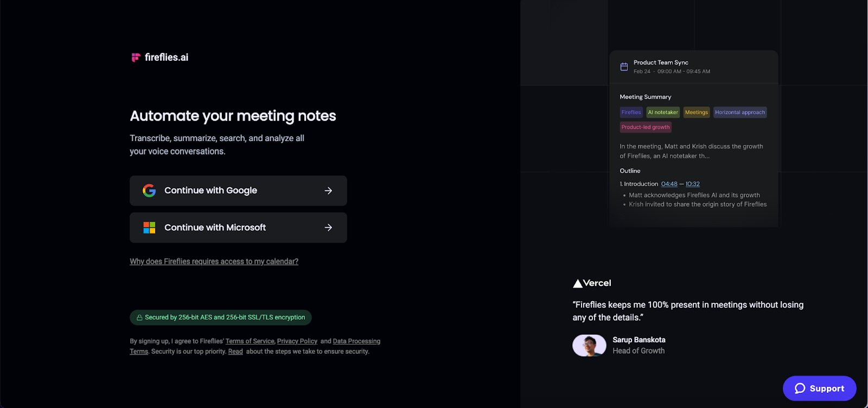Open the Support chat button
The width and height of the screenshot is (868, 408).
[x=819, y=388]
